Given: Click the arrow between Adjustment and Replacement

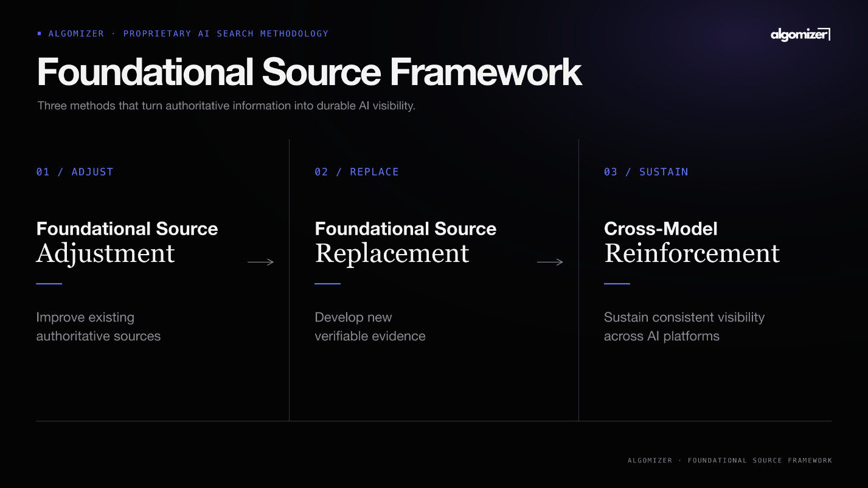Looking at the screenshot, I should click(261, 262).
